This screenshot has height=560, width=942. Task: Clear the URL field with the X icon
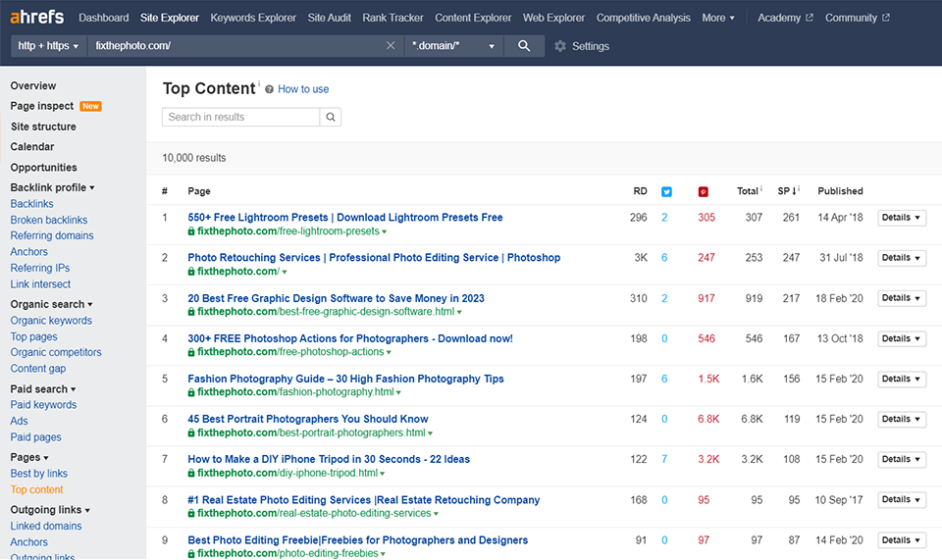(x=391, y=46)
